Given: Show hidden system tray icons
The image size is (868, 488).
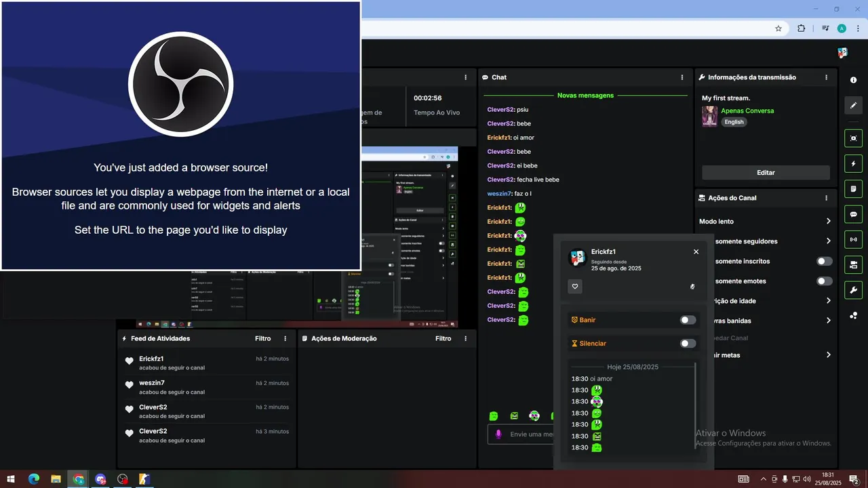Looking at the screenshot, I should click(763, 479).
